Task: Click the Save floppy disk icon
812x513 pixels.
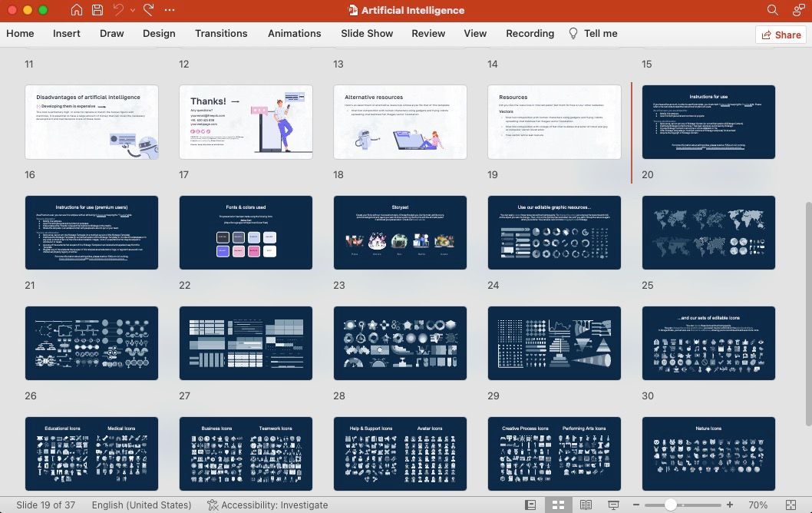Action: click(x=97, y=10)
